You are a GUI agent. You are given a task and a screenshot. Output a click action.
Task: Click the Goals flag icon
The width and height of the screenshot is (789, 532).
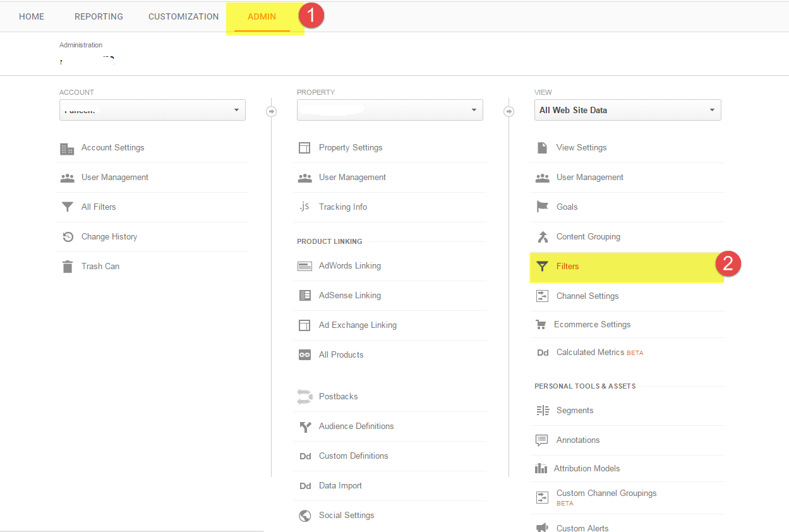pyautogui.click(x=542, y=207)
